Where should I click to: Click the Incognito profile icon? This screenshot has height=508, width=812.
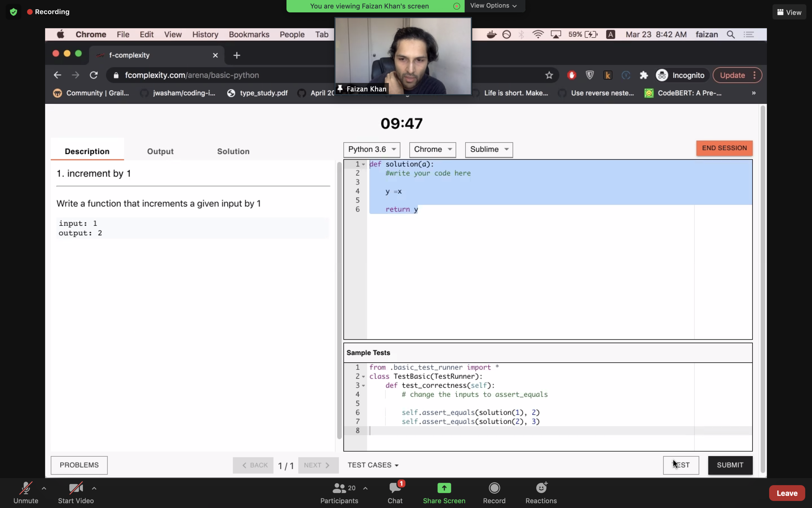pos(661,75)
